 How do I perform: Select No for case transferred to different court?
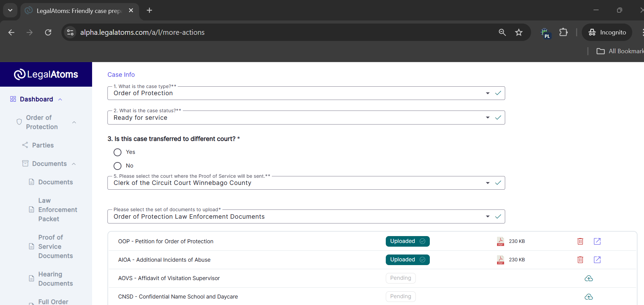[118, 166]
